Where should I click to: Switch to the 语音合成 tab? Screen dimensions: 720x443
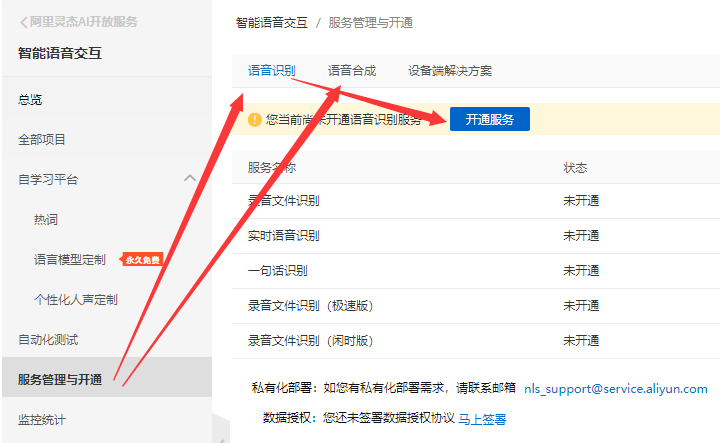(x=352, y=71)
